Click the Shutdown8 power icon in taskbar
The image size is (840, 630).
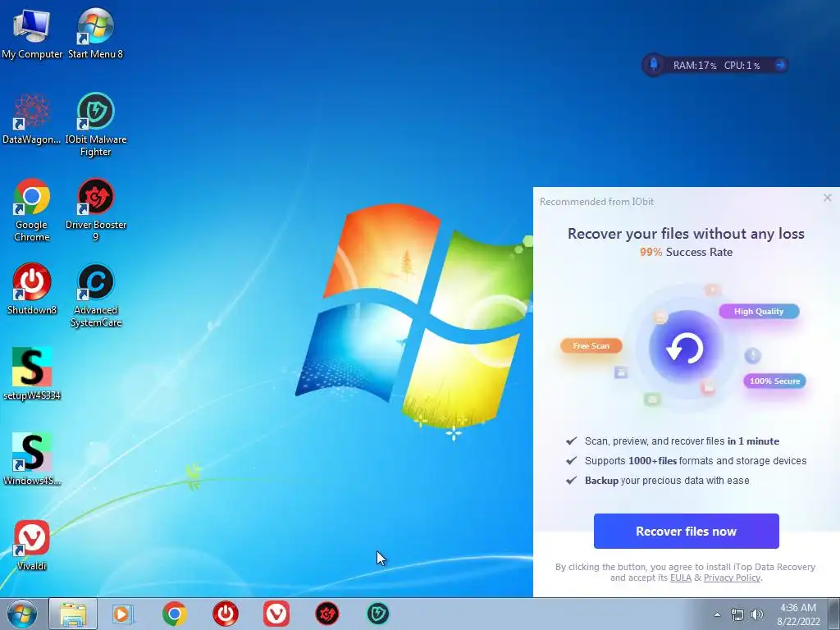[x=226, y=614]
